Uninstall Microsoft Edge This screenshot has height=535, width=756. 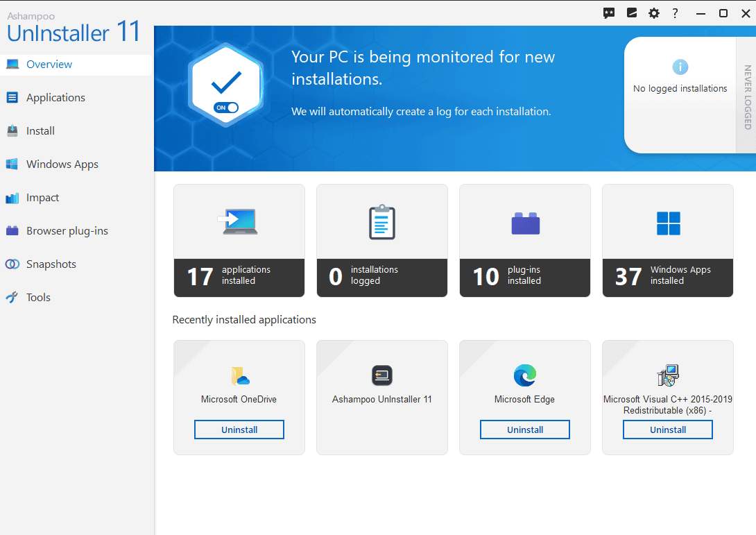(524, 429)
